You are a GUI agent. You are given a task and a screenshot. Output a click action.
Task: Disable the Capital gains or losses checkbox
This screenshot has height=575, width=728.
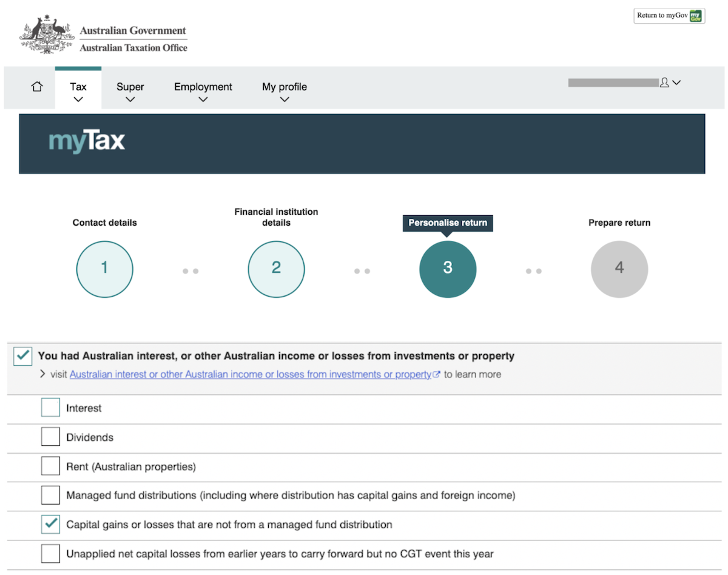pos(50,524)
